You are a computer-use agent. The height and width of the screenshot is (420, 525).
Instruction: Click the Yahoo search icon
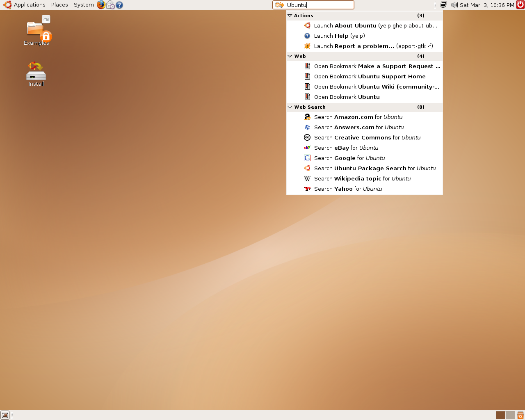point(307,189)
